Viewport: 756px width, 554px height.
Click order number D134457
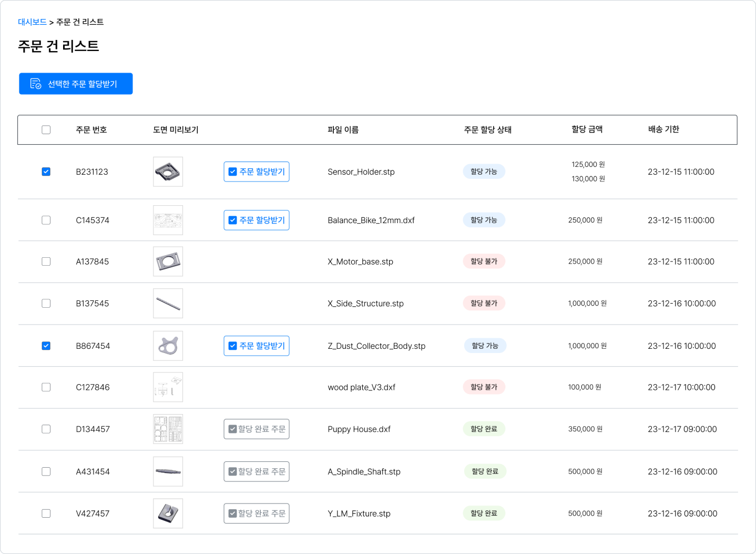click(93, 429)
